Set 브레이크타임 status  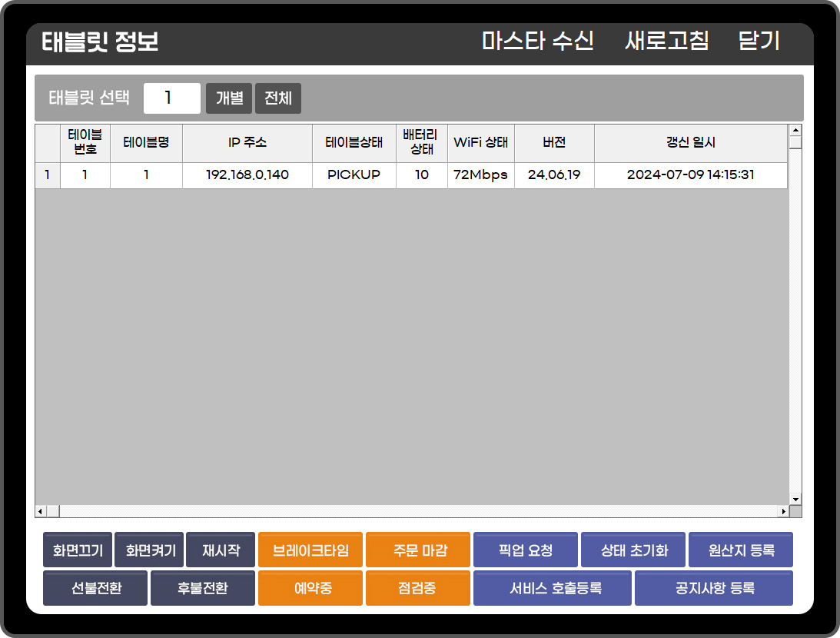point(310,550)
